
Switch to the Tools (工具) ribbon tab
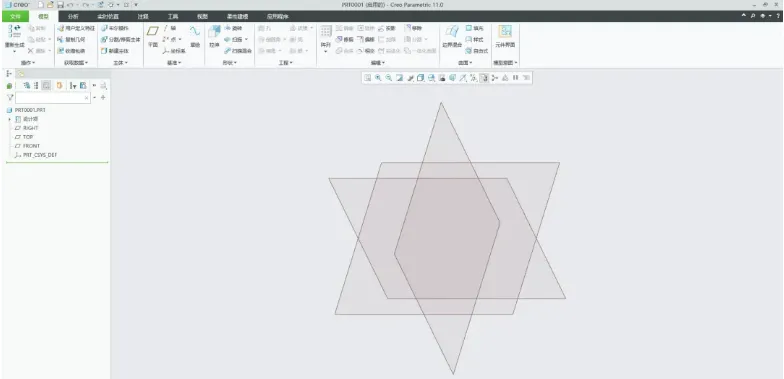coord(172,16)
